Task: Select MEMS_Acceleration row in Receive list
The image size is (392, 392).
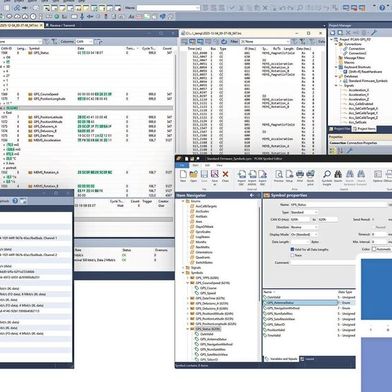Action: (87, 140)
